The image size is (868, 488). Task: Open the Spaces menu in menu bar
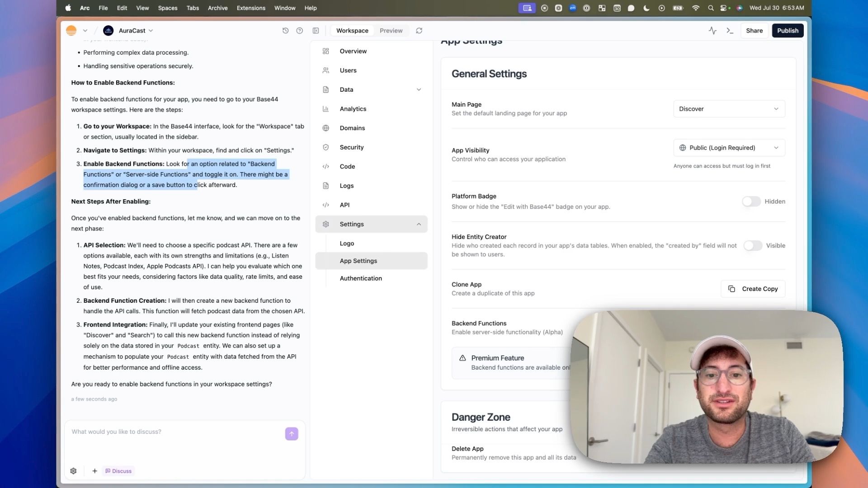click(168, 8)
